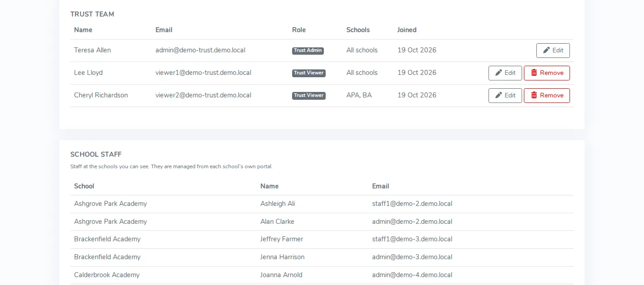644x285 pixels.
Task: Click the 'Email' header in School Staff table
Action: tap(380, 186)
